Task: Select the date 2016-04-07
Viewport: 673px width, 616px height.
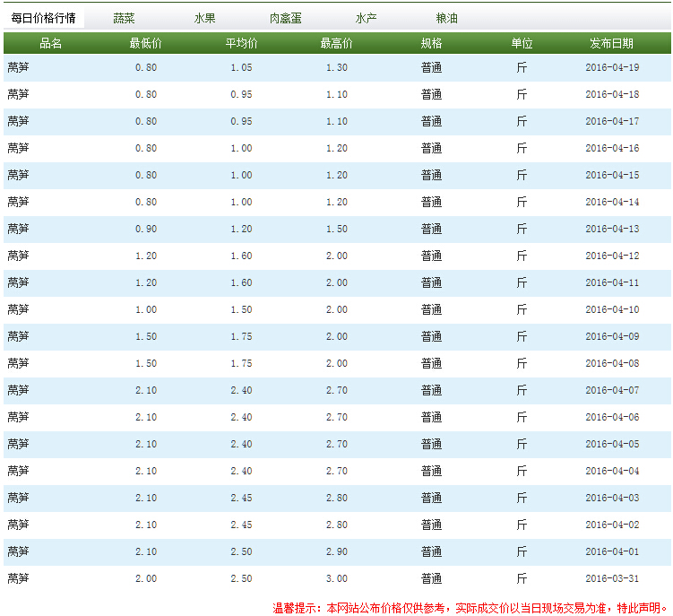Action: pyautogui.click(x=612, y=390)
